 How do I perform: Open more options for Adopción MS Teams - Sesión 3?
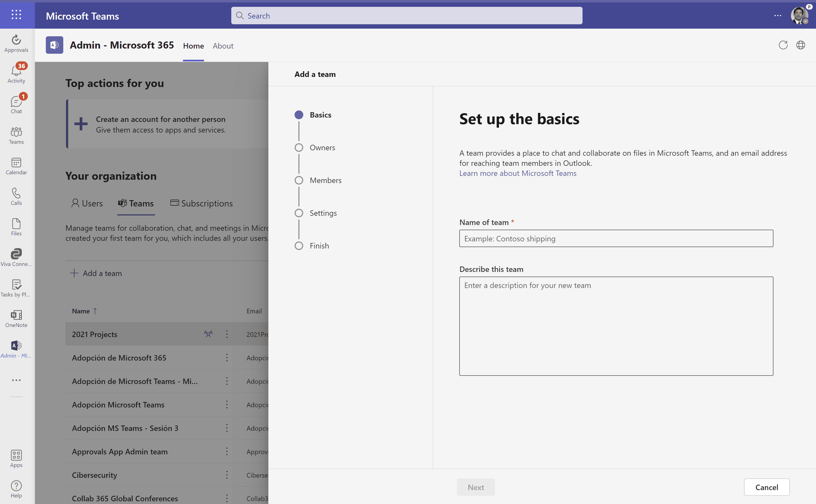(227, 428)
